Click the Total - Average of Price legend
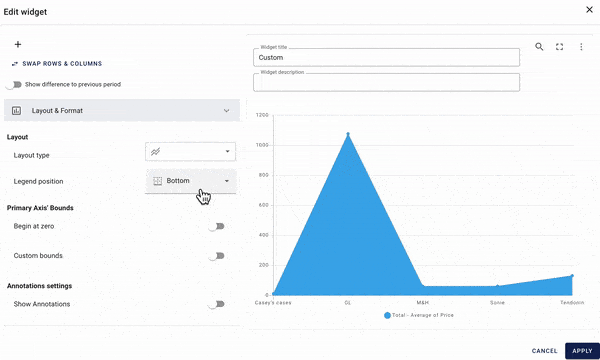The width and height of the screenshot is (600, 360). point(419,315)
